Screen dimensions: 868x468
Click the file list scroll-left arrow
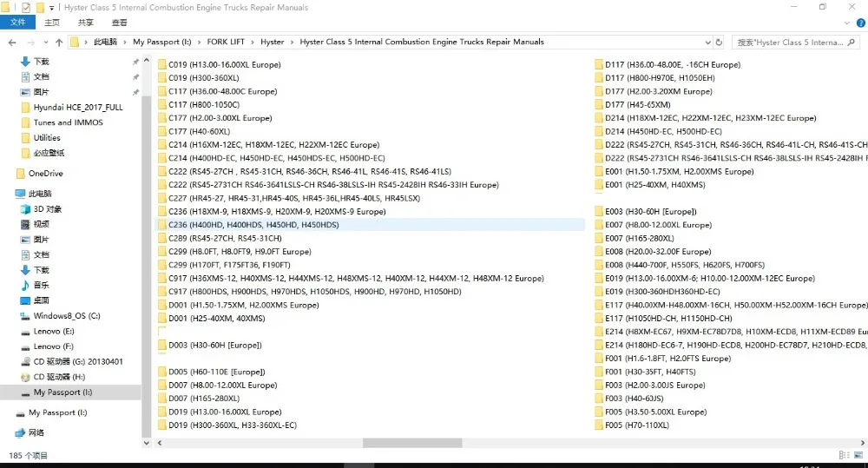point(160,443)
